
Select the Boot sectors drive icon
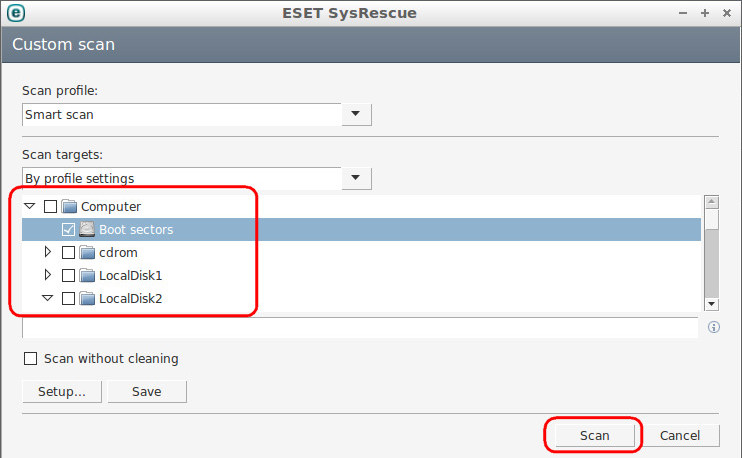(x=87, y=229)
